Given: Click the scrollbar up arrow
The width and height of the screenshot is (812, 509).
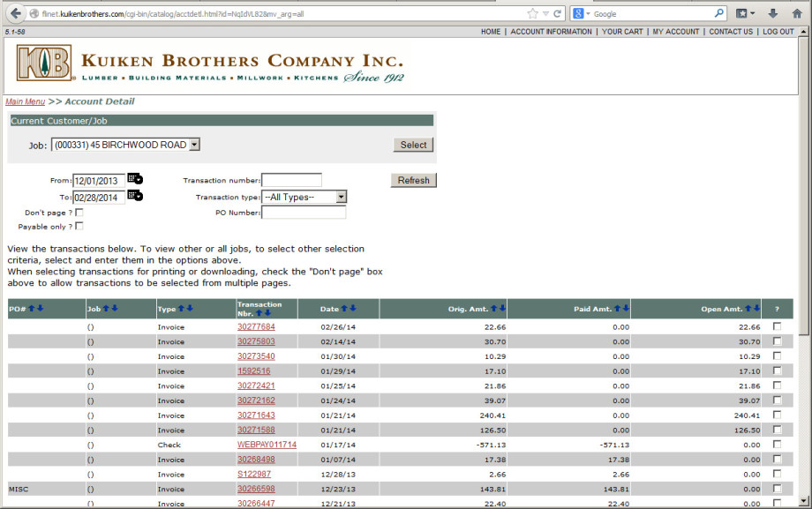Looking at the screenshot, I should tap(803, 32).
